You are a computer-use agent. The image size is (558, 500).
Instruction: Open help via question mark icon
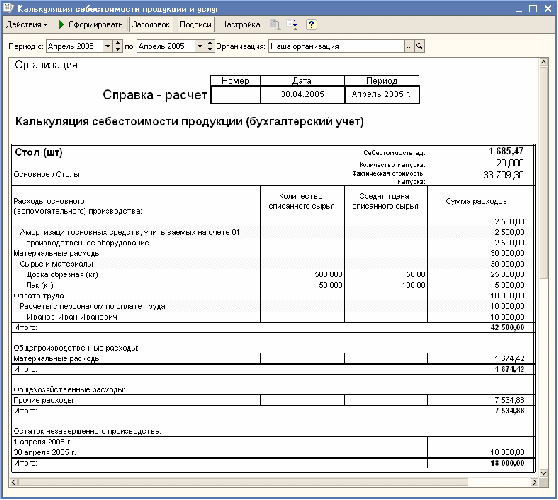[x=311, y=25]
